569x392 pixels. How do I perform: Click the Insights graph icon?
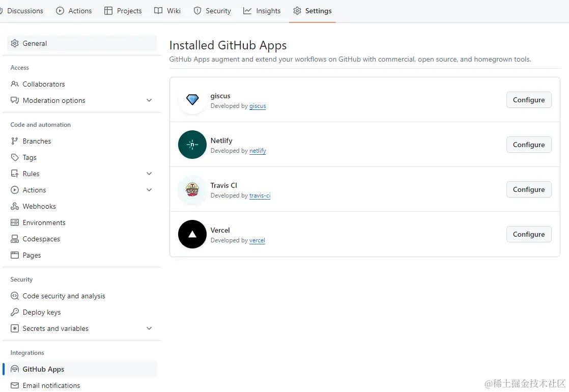247,11
